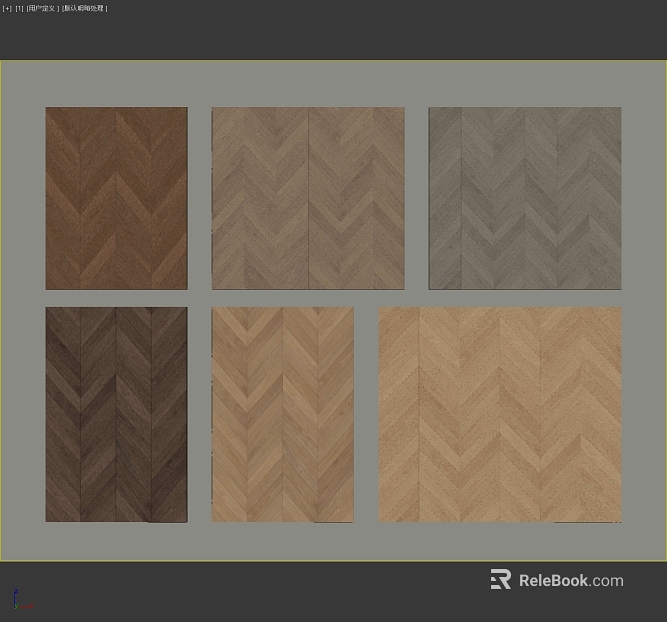
Task: Open the 默认明暗处理 shading menu
Action: [85, 9]
